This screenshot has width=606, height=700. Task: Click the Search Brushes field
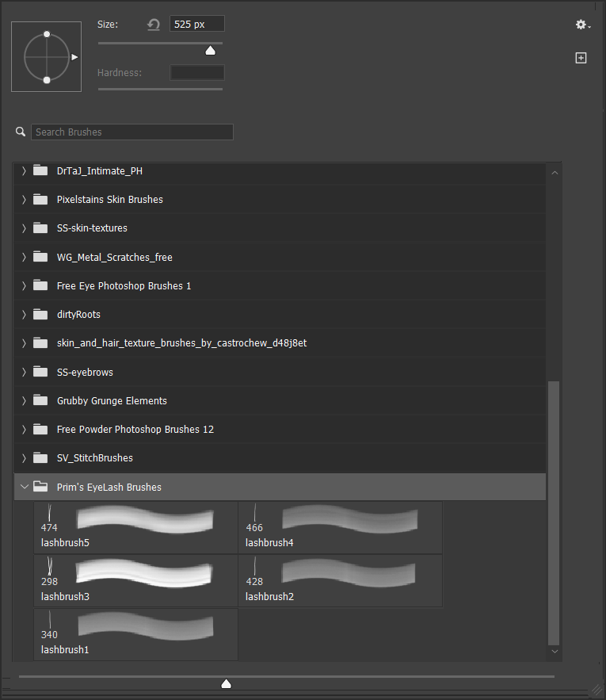[x=132, y=132]
